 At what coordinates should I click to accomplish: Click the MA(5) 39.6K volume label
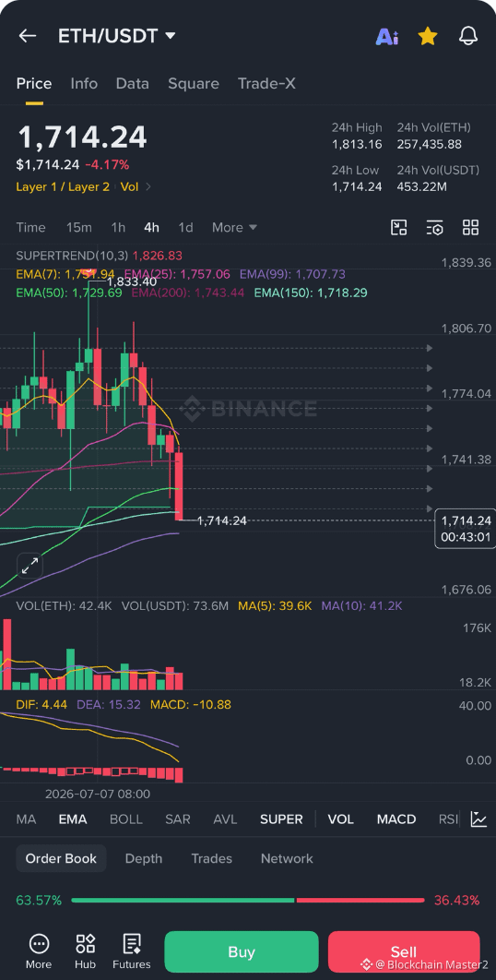(x=275, y=605)
